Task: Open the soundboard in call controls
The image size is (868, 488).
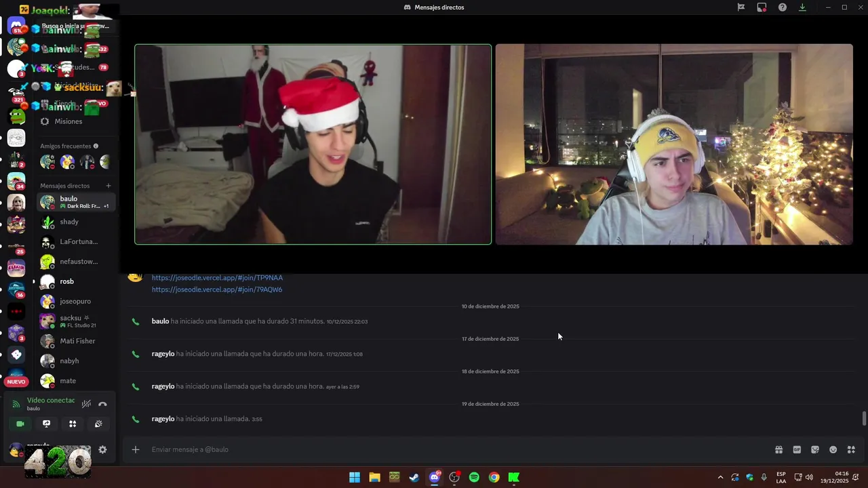Action: coord(98,424)
